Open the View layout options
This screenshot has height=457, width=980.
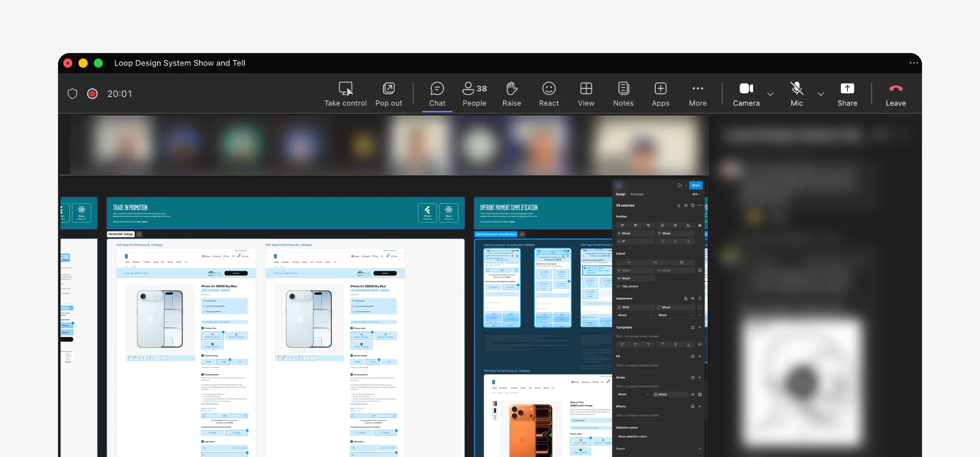click(586, 94)
